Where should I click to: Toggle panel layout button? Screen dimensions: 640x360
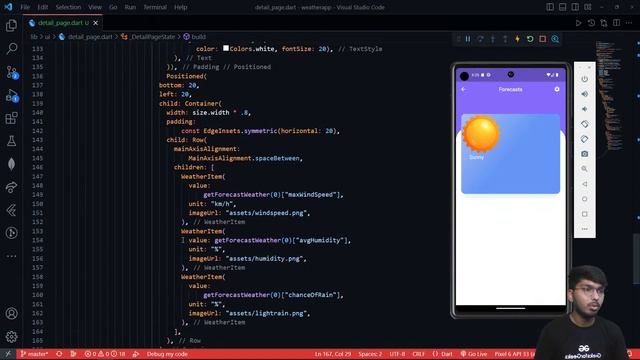(562, 7)
